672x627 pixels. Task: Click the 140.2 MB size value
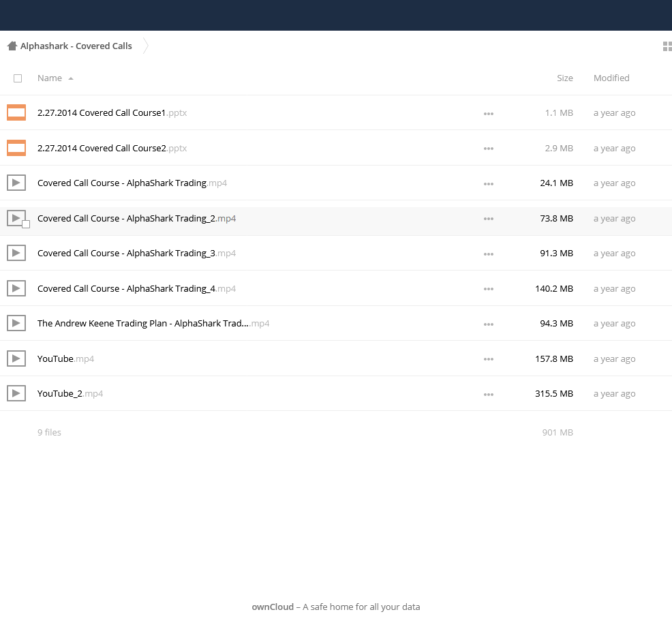(x=553, y=288)
